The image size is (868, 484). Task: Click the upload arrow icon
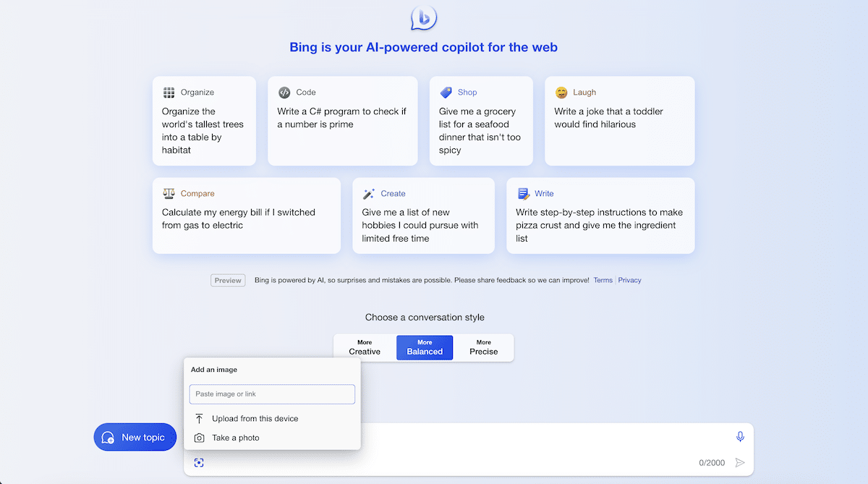click(199, 419)
